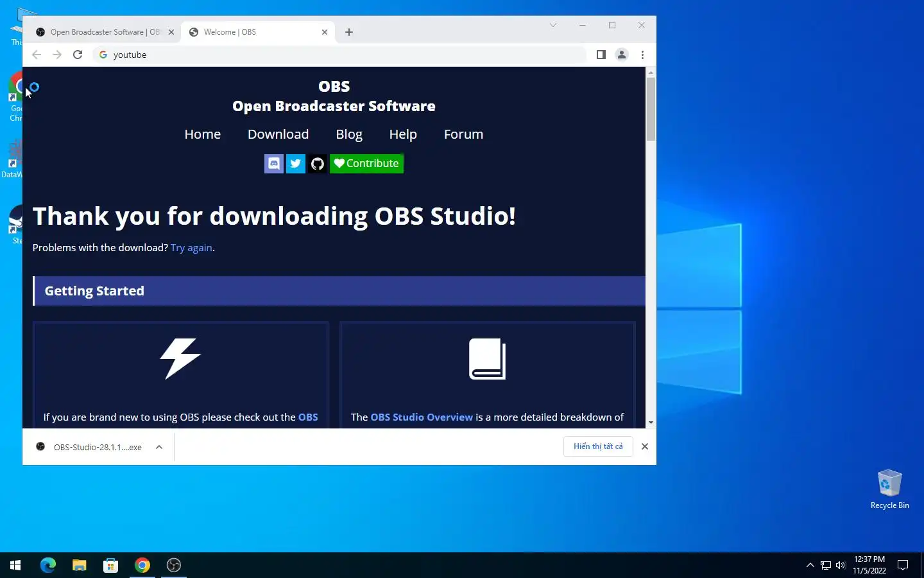
Task: Click the browser back arrow
Action: pyautogui.click(x=37, y=55)
